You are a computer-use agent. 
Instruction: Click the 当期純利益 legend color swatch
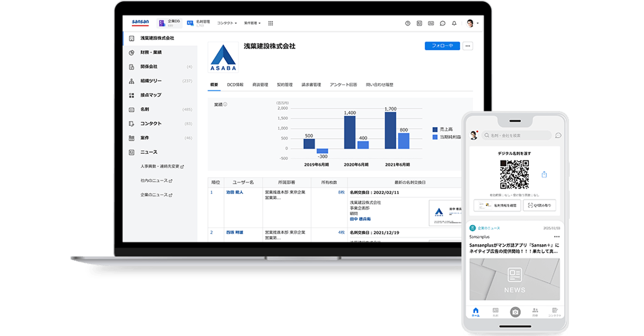435,137
